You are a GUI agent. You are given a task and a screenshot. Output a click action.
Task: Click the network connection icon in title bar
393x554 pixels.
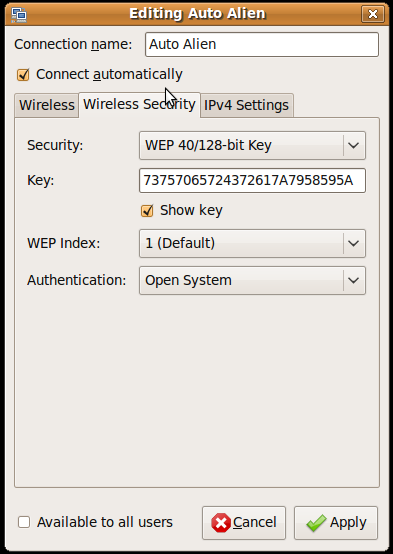point(19,14)
